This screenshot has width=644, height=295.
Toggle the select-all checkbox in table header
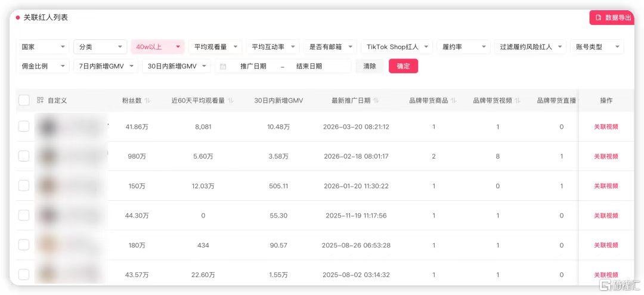tap(24, 100)
